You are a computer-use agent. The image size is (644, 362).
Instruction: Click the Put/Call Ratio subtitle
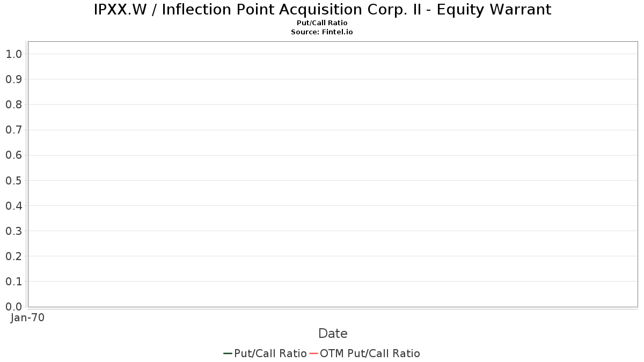[322, 23]
